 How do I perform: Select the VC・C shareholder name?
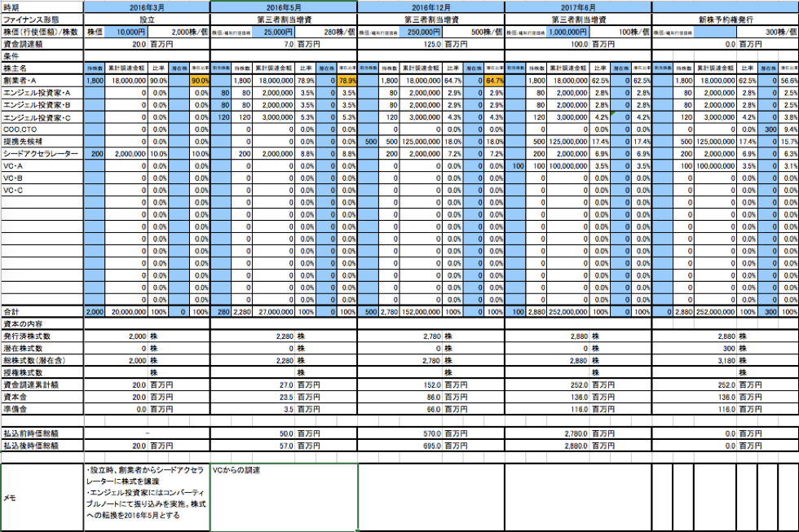click(42, 191)
